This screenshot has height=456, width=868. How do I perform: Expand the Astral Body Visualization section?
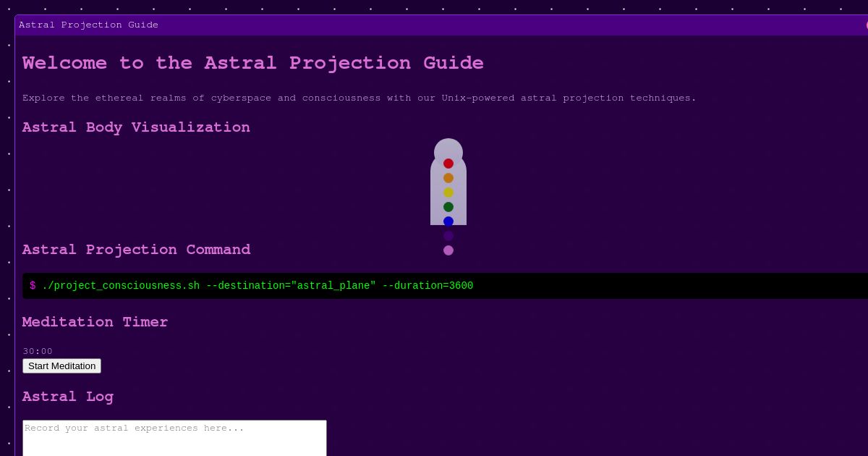[136, 127]
